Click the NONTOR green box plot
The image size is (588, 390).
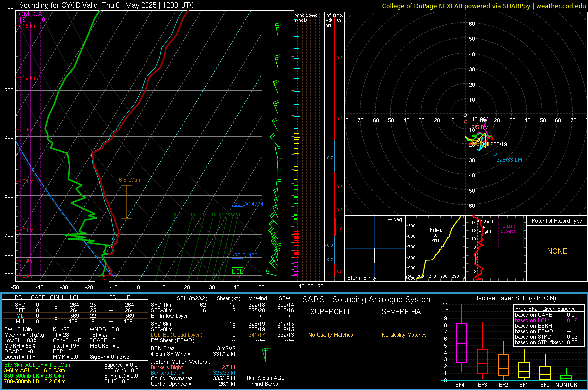point(566,376)
